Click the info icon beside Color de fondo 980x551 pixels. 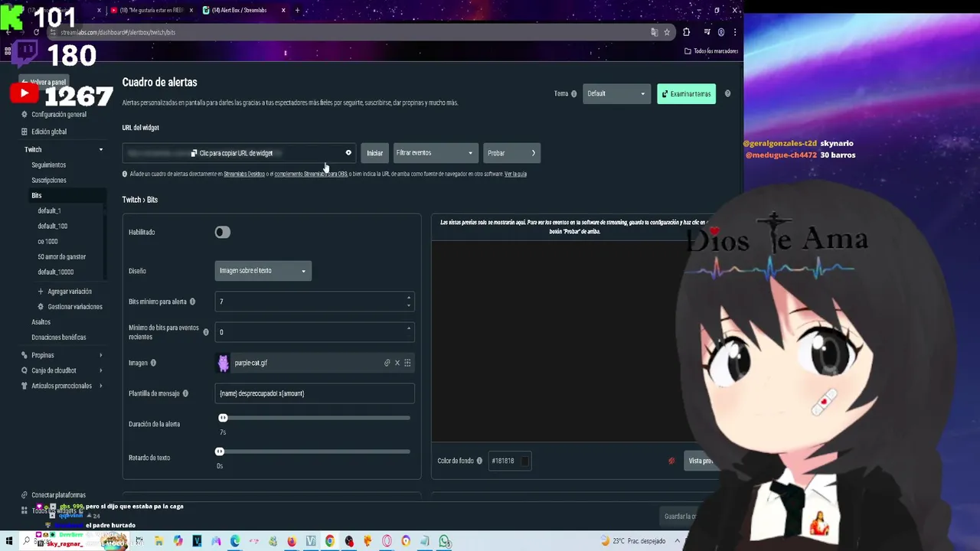click(479, 461)
